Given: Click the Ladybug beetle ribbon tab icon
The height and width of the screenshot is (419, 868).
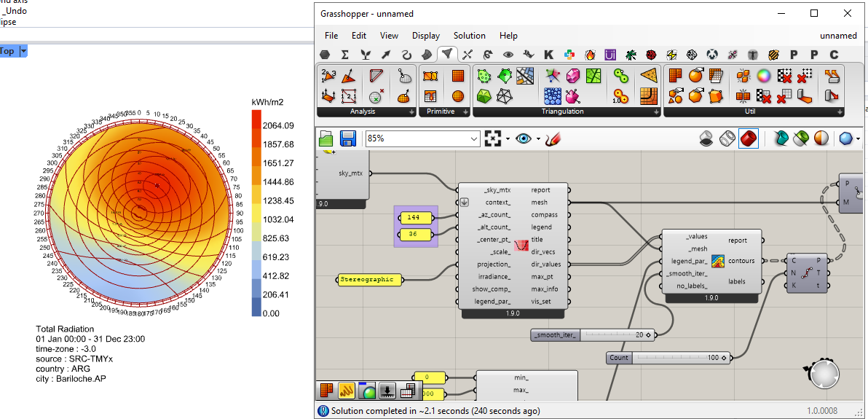Looking at the screenshot, I should tap(650, 55).
